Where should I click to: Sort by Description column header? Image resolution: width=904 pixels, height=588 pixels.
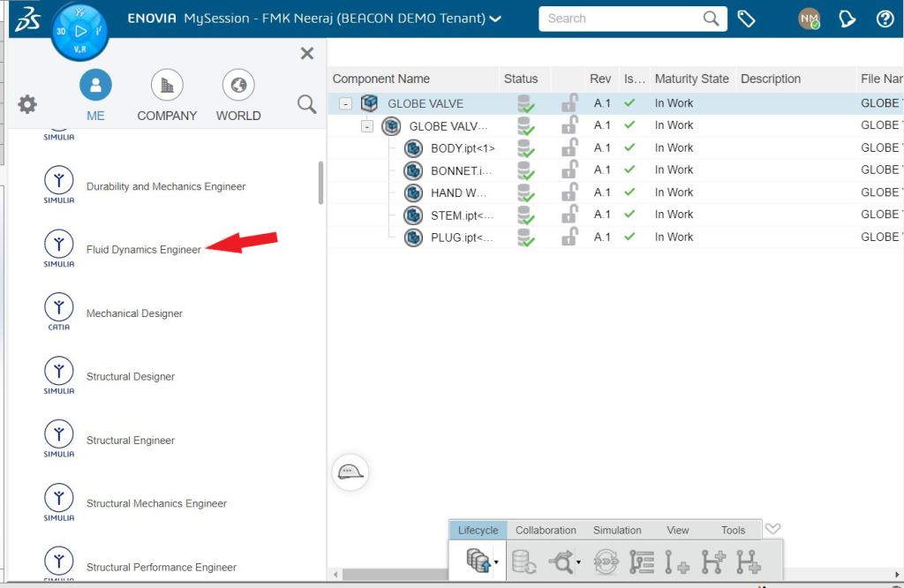770,79
